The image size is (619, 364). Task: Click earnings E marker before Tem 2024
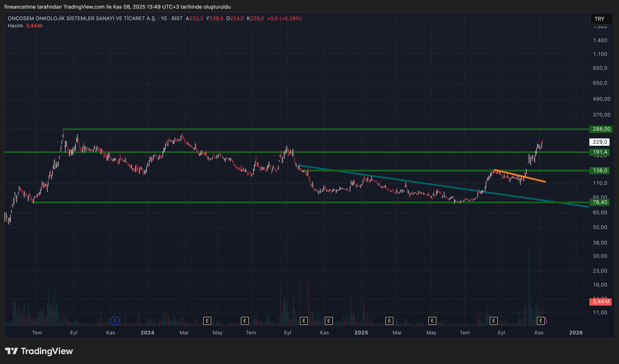245,321
